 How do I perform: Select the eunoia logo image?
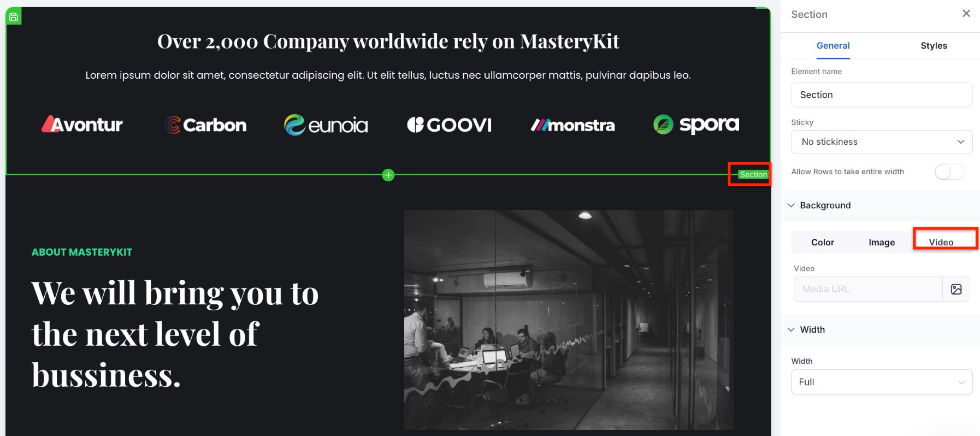[326, 125]
